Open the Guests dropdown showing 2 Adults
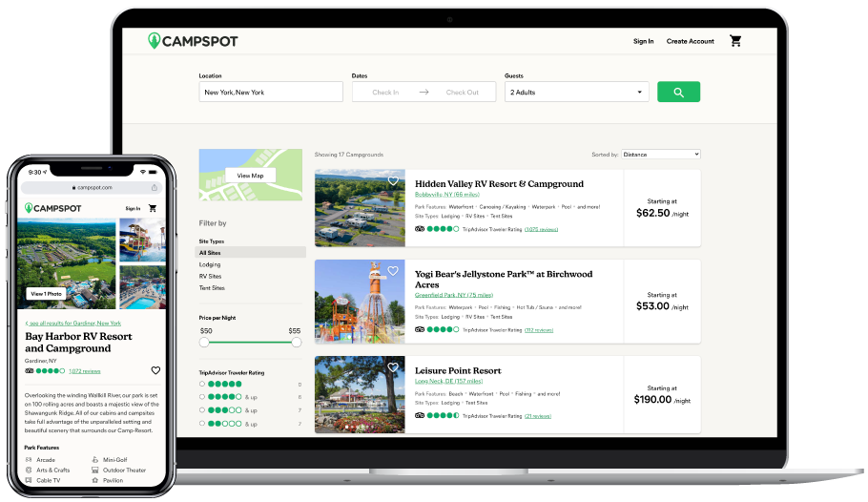868x502 pixels. [576, 92]
